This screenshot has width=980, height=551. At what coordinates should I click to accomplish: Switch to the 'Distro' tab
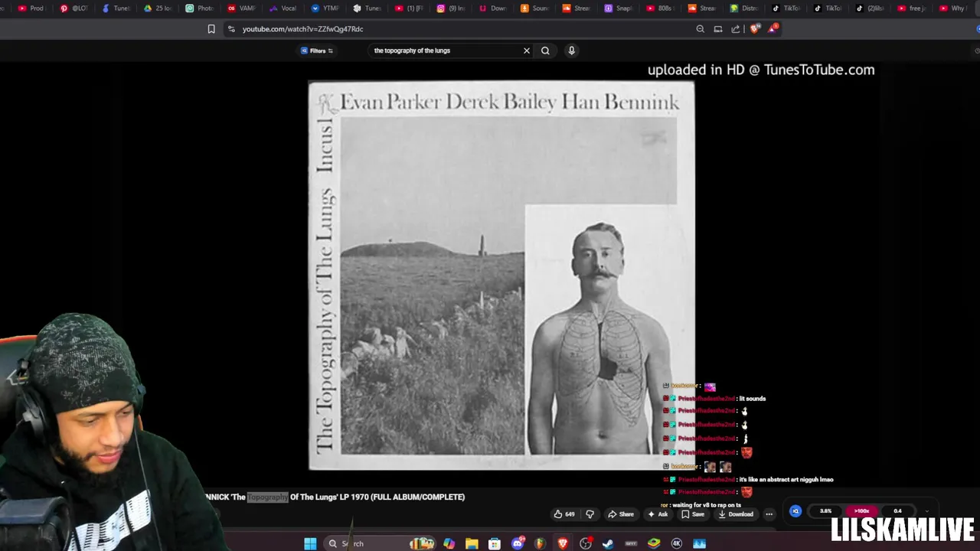coord(743,8)
